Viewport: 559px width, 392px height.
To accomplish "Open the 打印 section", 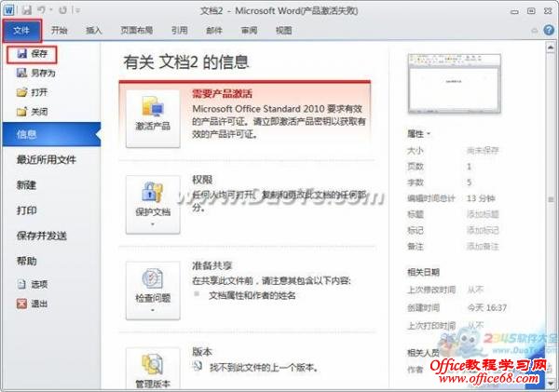I will (27, 210).
